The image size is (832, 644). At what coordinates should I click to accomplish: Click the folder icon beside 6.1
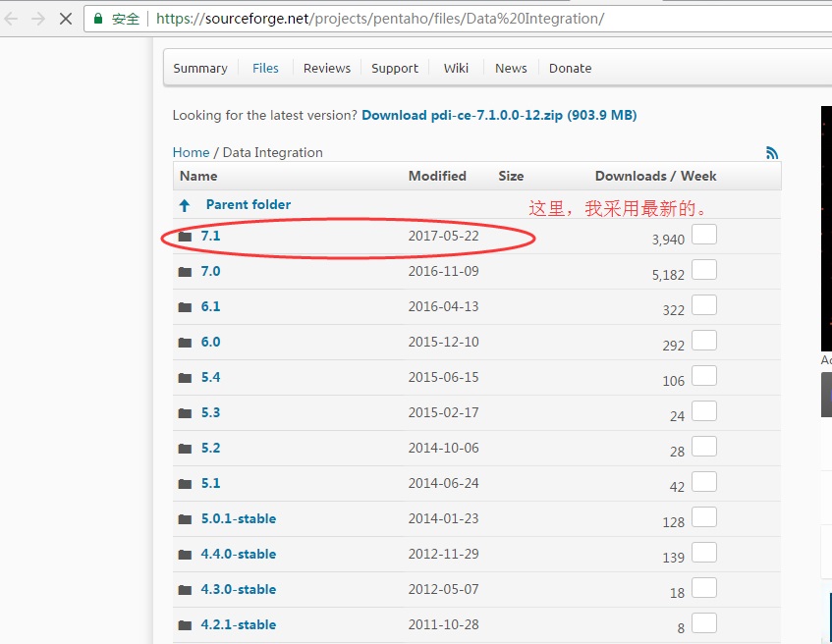click(185, 307)
